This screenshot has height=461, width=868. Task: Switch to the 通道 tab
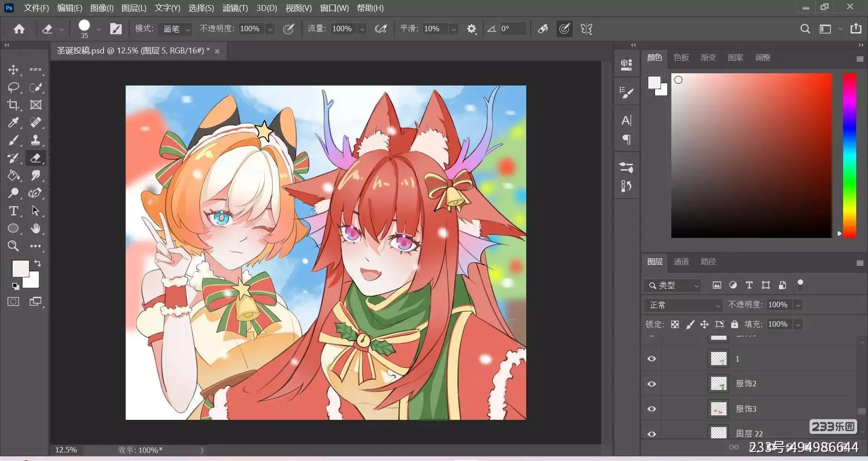681,261
